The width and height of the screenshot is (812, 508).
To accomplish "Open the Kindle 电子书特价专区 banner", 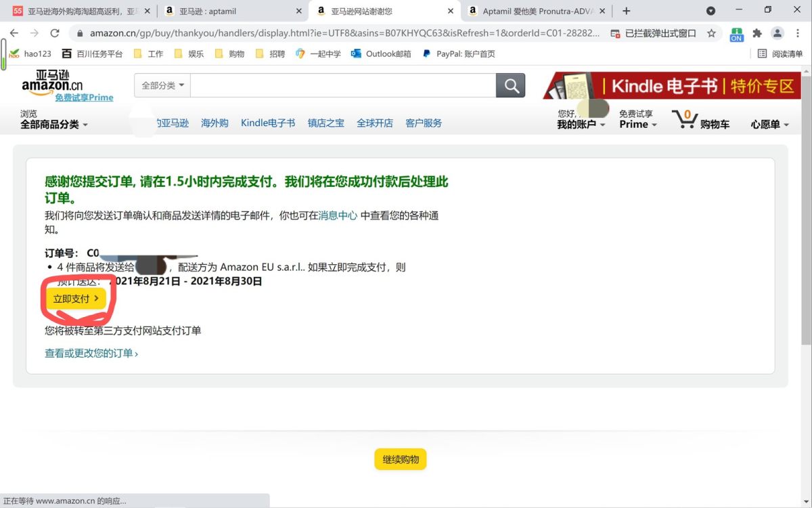I will 672,85.
